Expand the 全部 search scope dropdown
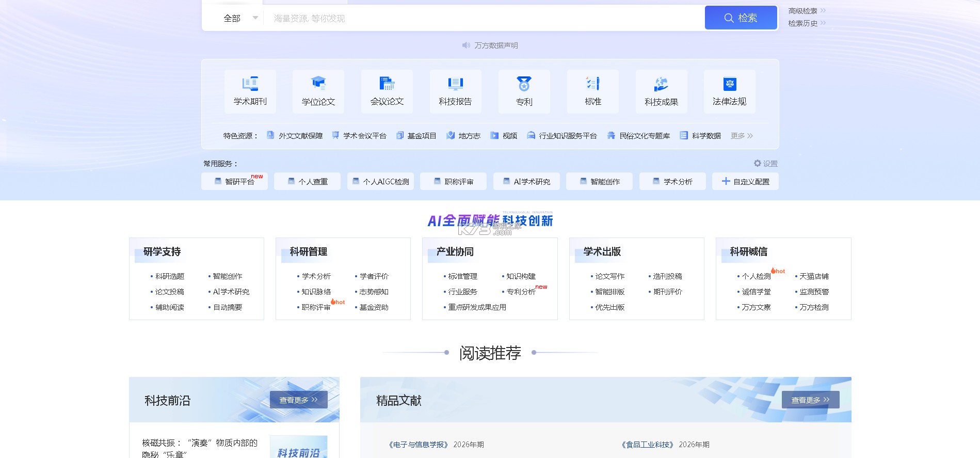Screen dimensions: 980x458 click(x=240, y=18)
